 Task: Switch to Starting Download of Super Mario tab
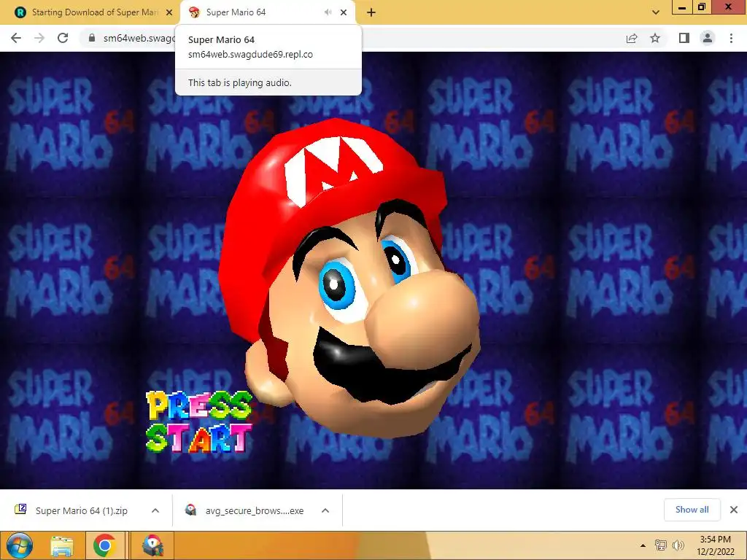click(90, 12)
